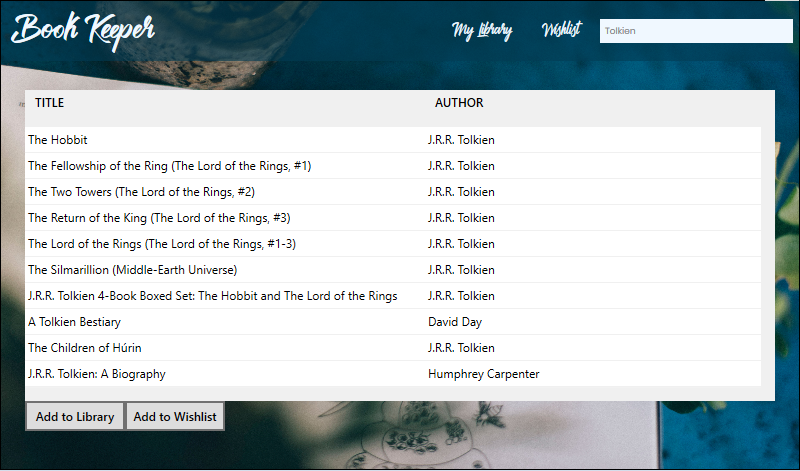Click author Humphrey Carpenter
The image size is (800, 471).
tap(483, 374)
